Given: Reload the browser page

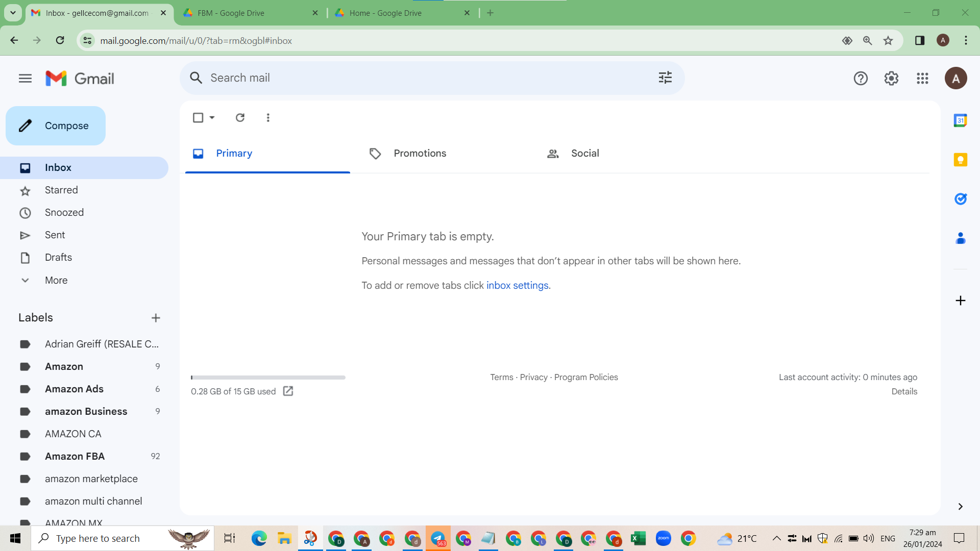Looking at the screenshot, I should pos(60,40).
